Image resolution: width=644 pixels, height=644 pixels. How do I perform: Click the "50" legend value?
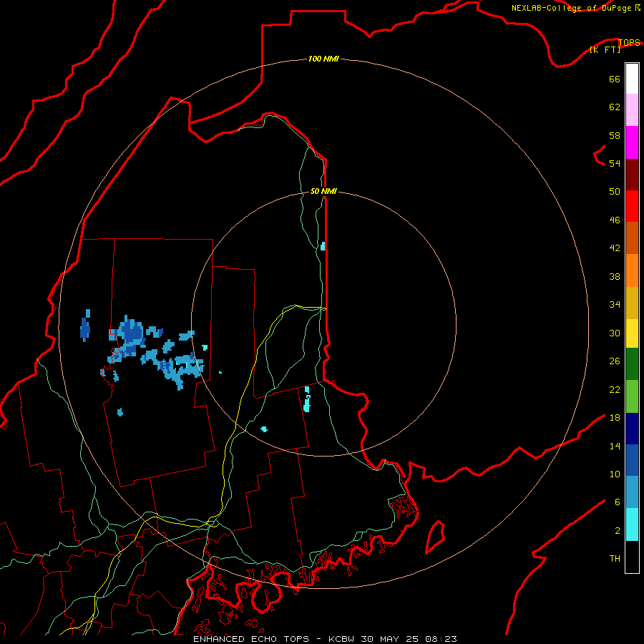pyautogui.click(x=615, y=192)
